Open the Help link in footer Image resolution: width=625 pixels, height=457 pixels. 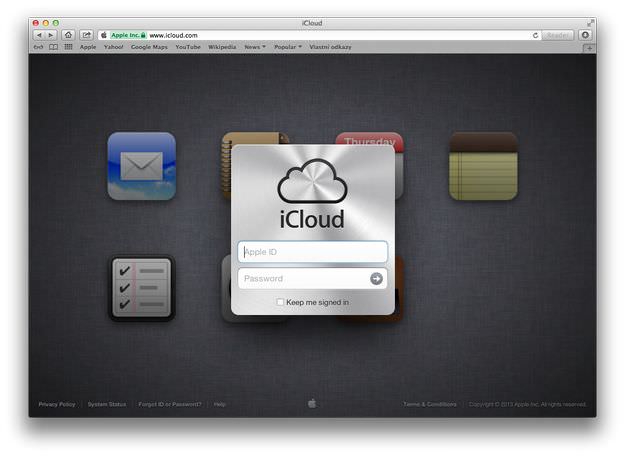tap(219, 404)
